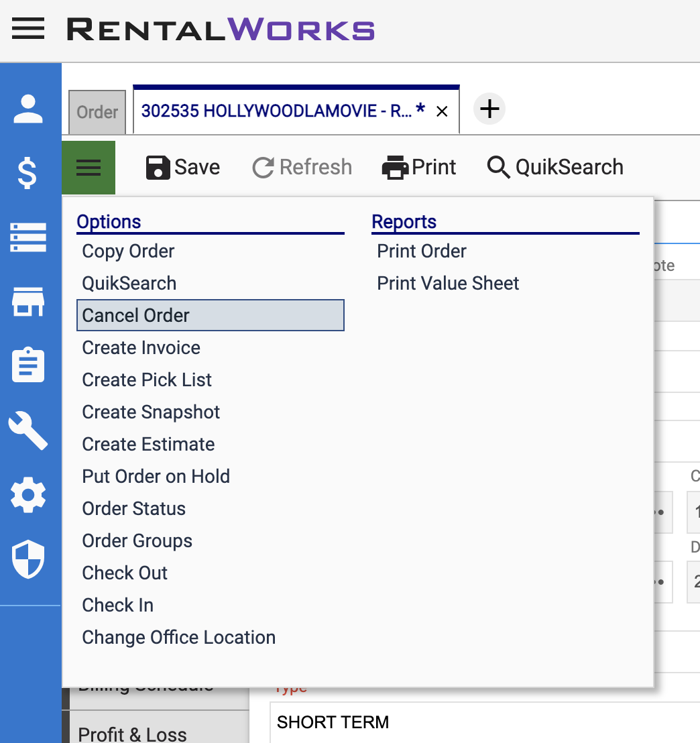
Task: Click Save in the order toolbar
Action: tap(183, 168)
